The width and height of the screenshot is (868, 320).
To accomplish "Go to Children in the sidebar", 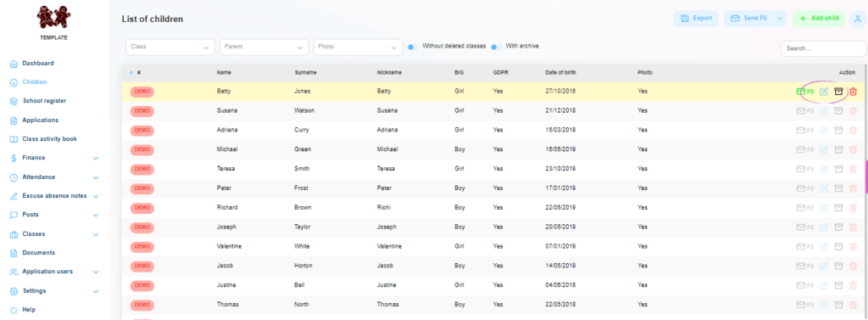I will (x=34, y=82).
